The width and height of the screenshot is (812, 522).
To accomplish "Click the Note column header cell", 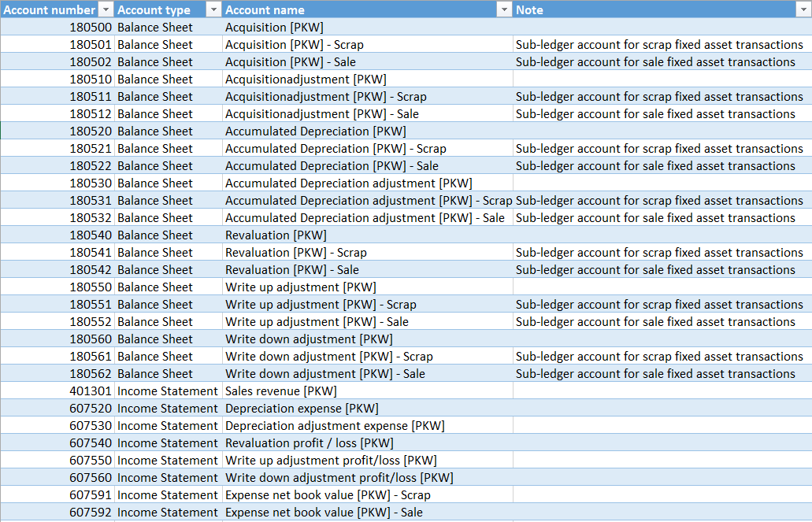I will (x=654, y=9).
